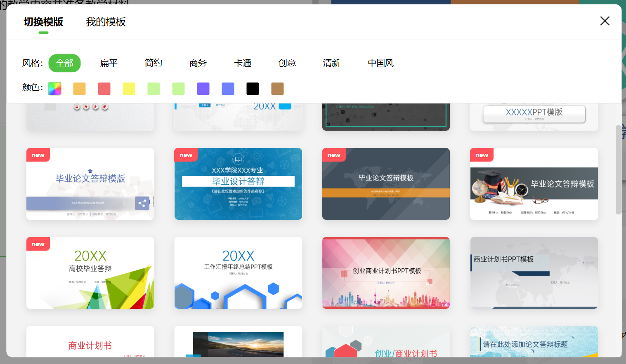This screenshot has height=364, width=626.
Task: Select the red color swatch
Action: coord(104,88)
